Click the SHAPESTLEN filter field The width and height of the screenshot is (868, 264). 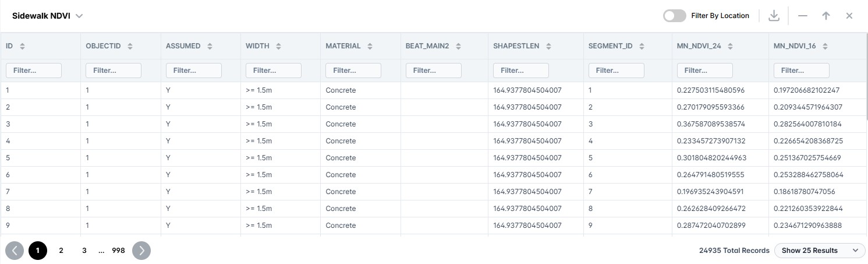[521, 71]
